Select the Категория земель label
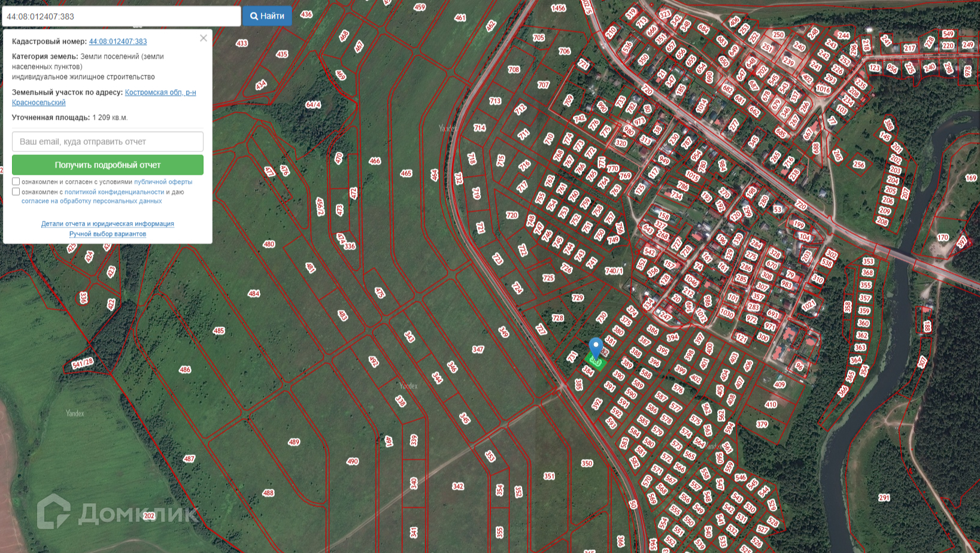Viewport: 980px width, 553px height. tap(45, 56)
